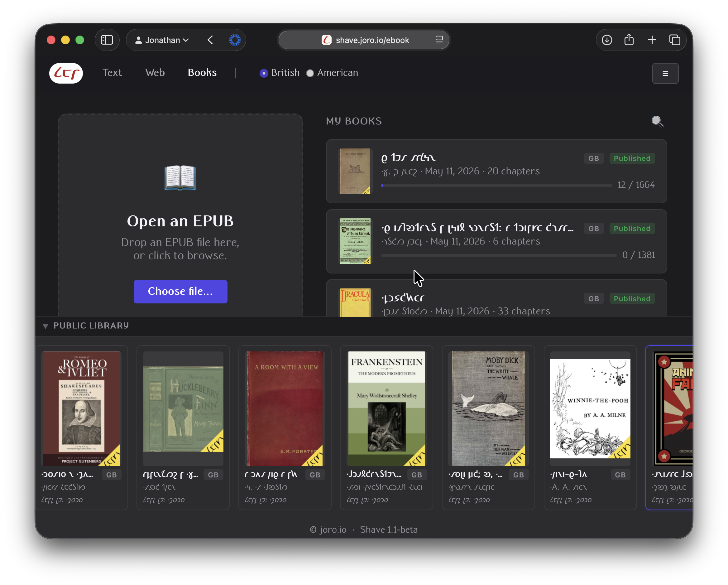The width and height of the screenshot is (728, 585).
Task: Toggle the Safari sidebar button
Action: 107,40
